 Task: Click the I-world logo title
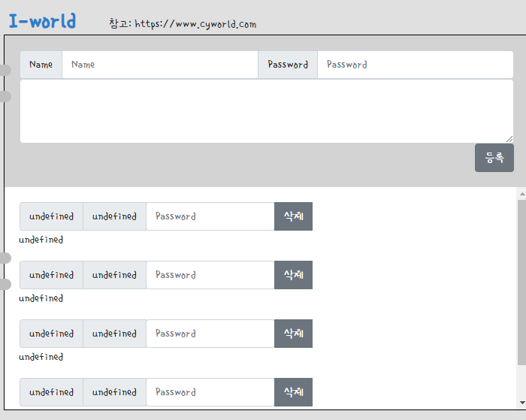point(42,21)
